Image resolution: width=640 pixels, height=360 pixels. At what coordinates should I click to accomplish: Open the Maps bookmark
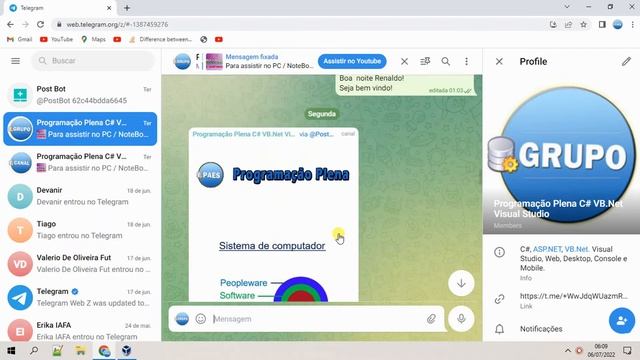pos(93,39)
